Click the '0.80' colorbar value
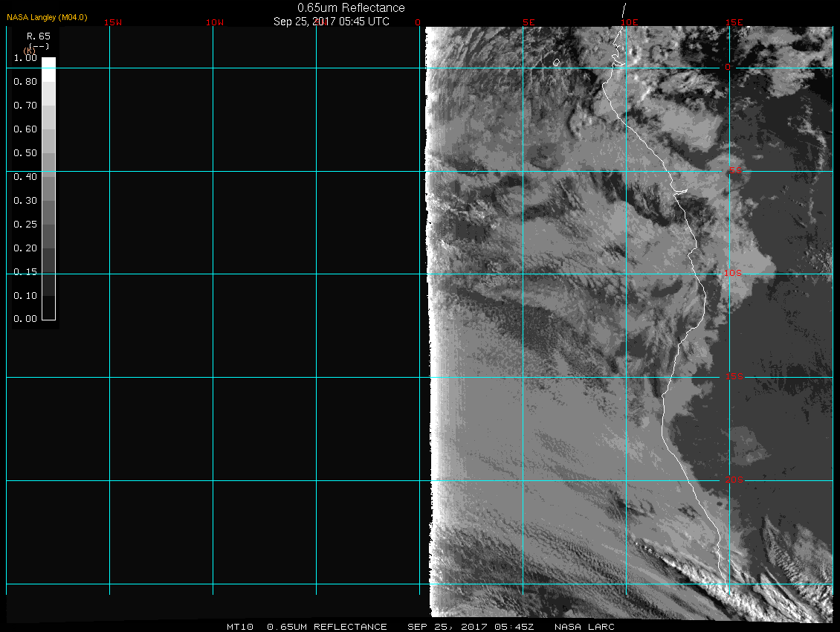The height and width of the screenshot is (632, 840). [x=25, y=82]
